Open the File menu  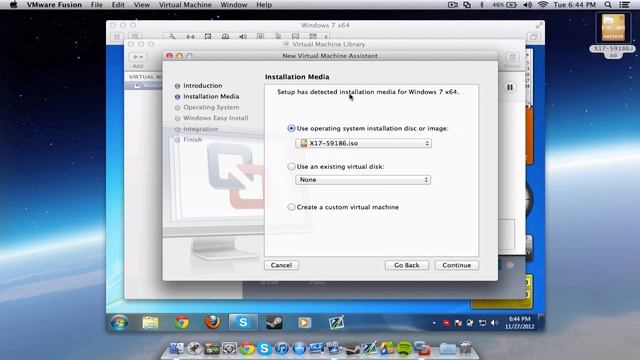click(96, 5)
